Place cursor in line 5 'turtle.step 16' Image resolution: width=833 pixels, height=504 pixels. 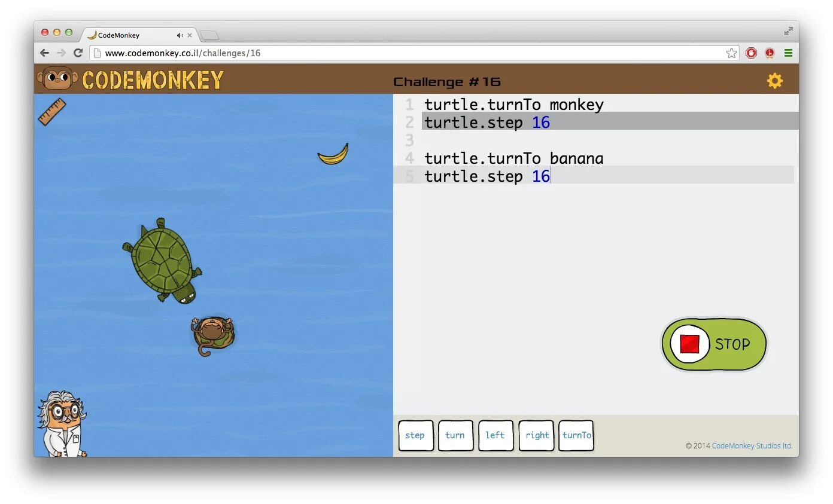click(487, 176)
